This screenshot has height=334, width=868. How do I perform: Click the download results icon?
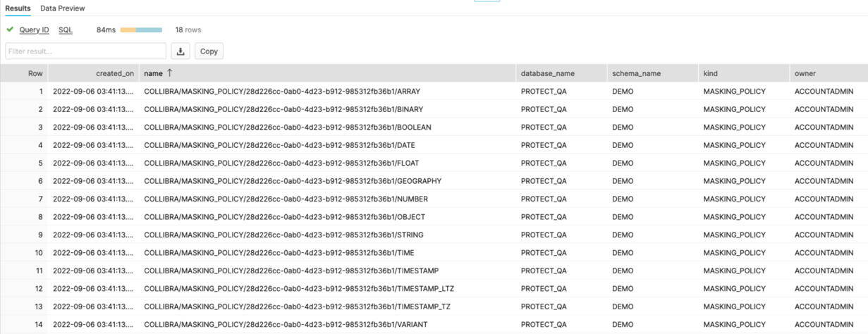181,51
